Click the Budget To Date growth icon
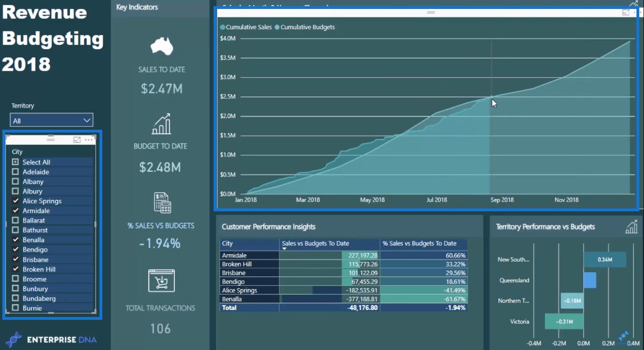The image size is (644, 350). (161, 124)
